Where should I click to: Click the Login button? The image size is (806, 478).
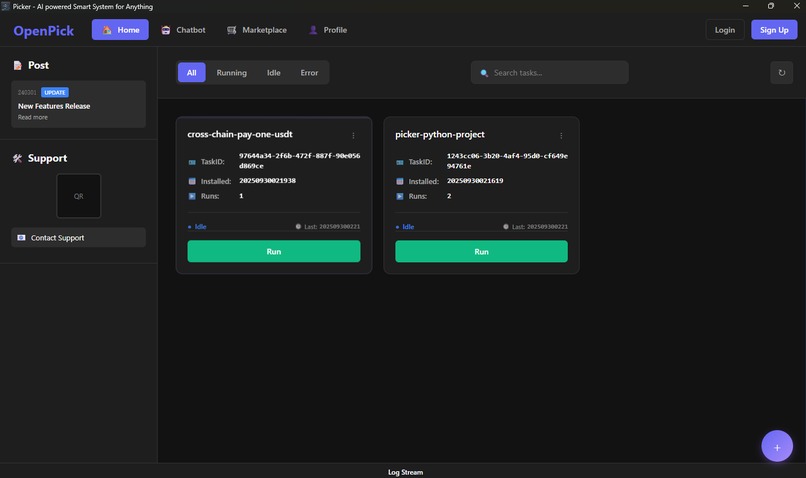725,30
